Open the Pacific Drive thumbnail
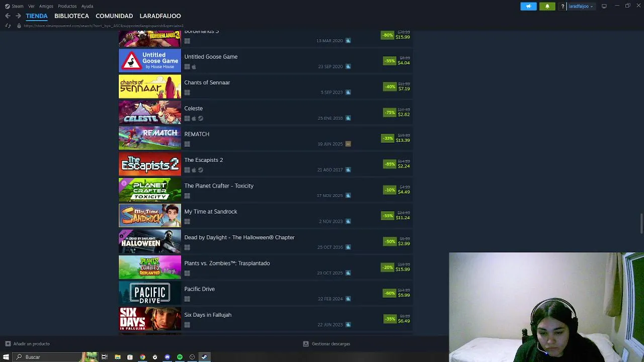The image size is (644, 362). click(x=150, y=293)
